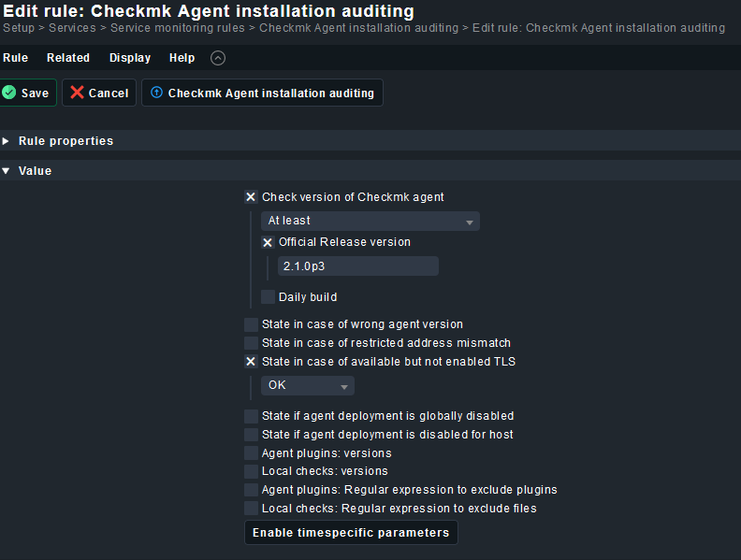Click the 2.1.0p3 version input field

pos(357,266)
